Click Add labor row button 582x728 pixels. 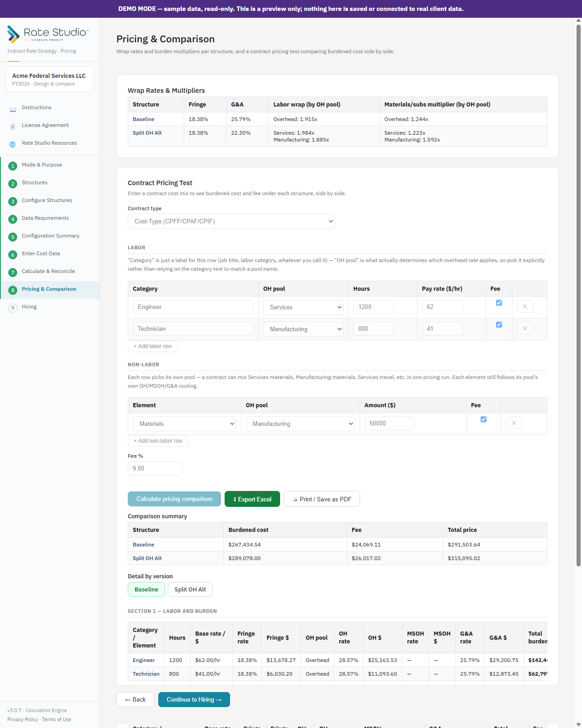coord(153,346)
